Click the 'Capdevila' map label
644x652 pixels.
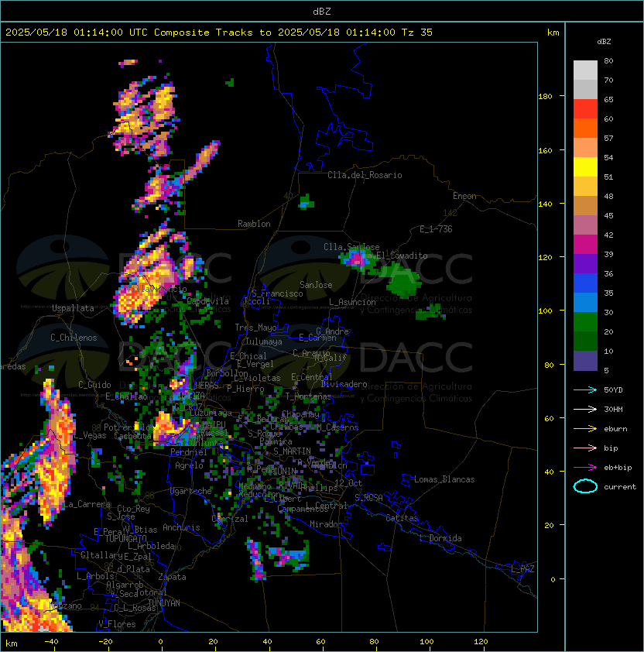208,301
